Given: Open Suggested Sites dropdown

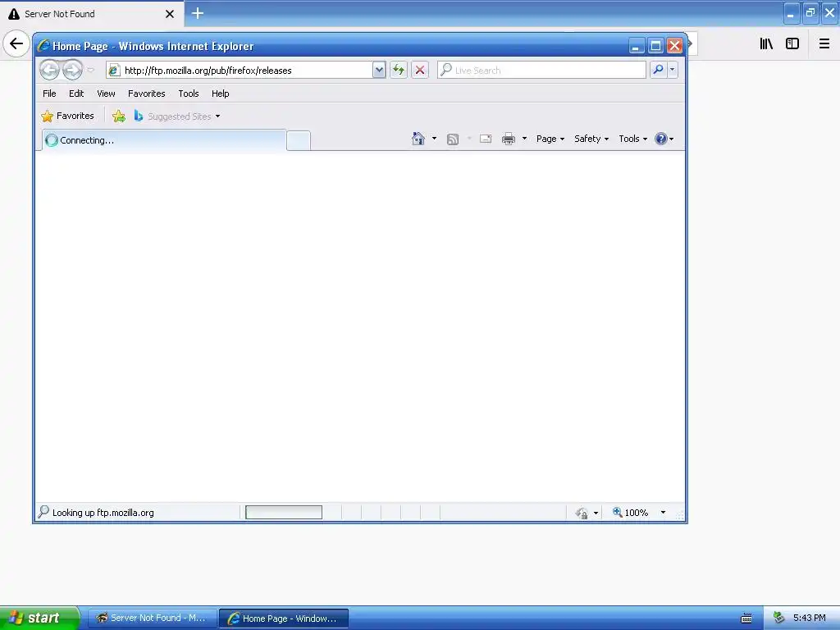Looking at the screenshot, I should pyautogui.click(x=177, y=116).
